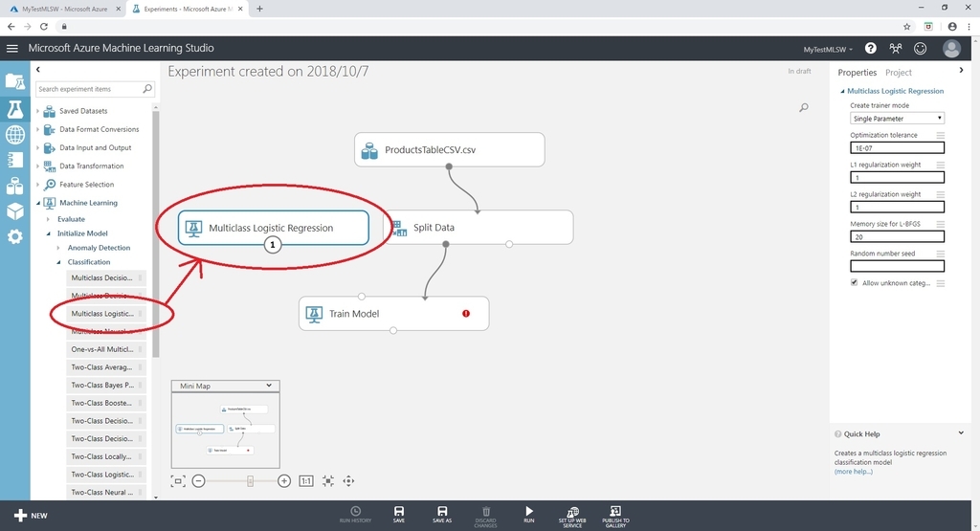Expand the Feature Selection category

(37, 185)
